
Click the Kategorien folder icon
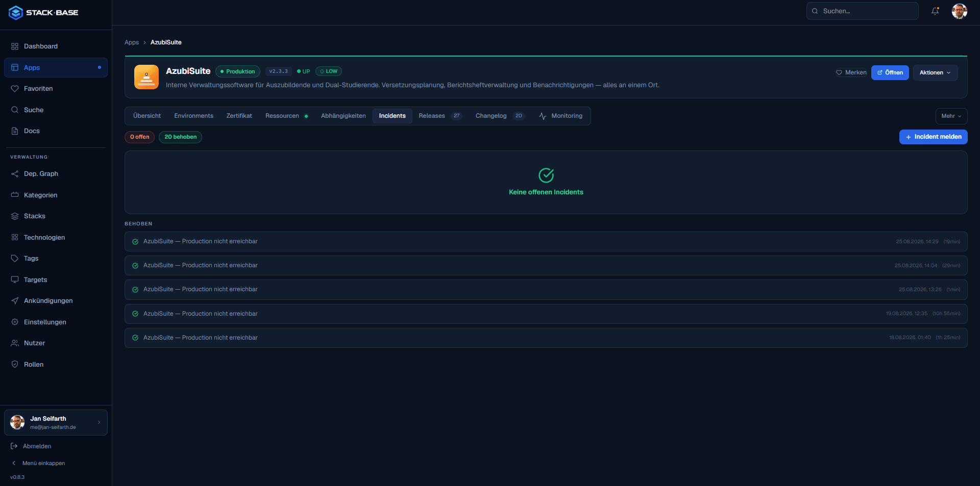coord(15,195)
